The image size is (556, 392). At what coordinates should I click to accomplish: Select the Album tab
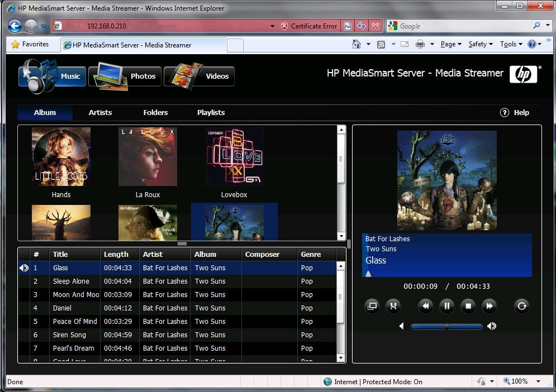(45, 113)
